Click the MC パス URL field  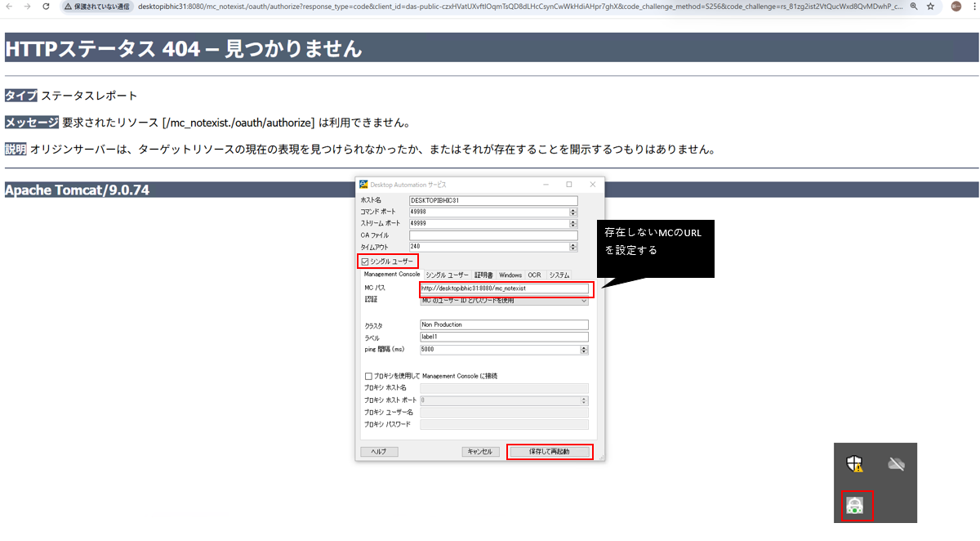pos(504,288)
